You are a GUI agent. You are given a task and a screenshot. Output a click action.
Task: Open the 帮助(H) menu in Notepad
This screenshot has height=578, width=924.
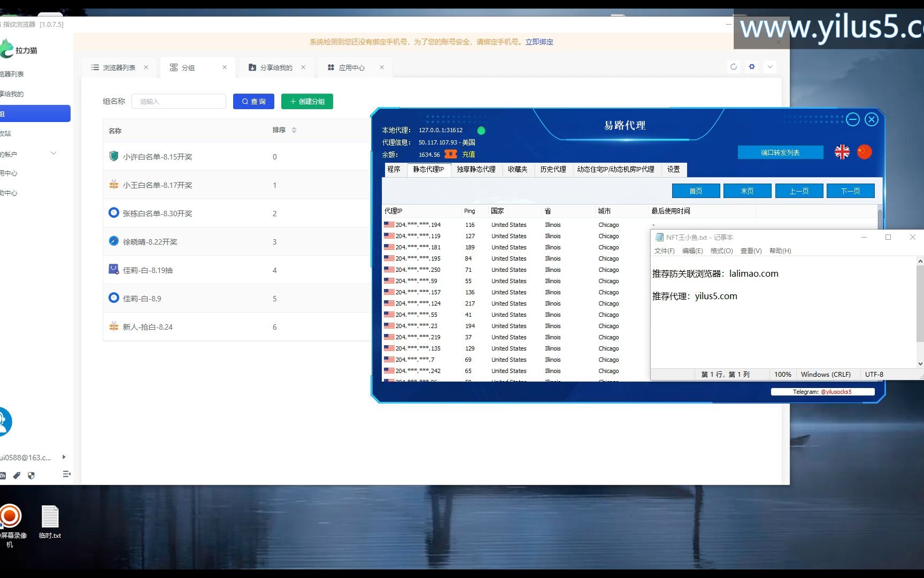click(x=780, y=251)
